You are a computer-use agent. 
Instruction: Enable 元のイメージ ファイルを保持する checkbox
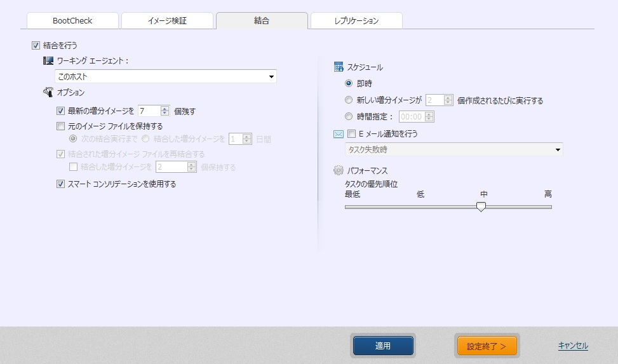60,126
